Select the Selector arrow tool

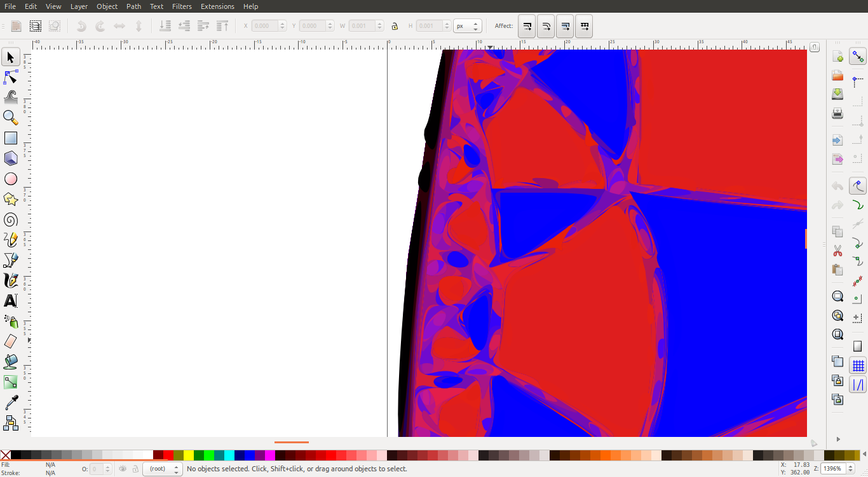11,57
